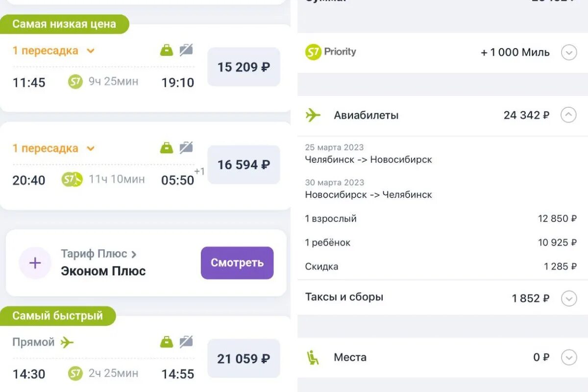The width and height of the screenshot is (588, 392).
Task: Click baggage icon on direct 21 059 ₽ flight
Action: coord(167,342)
